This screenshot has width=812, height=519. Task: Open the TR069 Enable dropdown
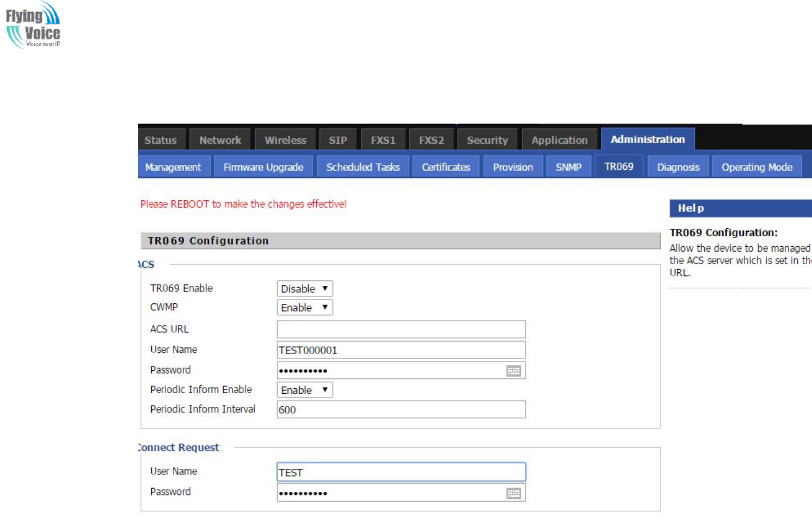click(x=305, y=289)
